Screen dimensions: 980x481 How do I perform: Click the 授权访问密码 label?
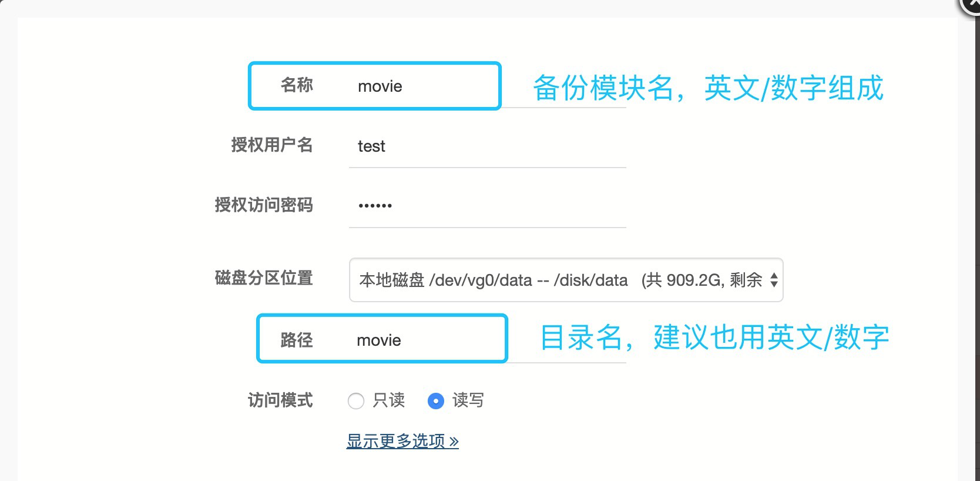[x=264, y=205]
